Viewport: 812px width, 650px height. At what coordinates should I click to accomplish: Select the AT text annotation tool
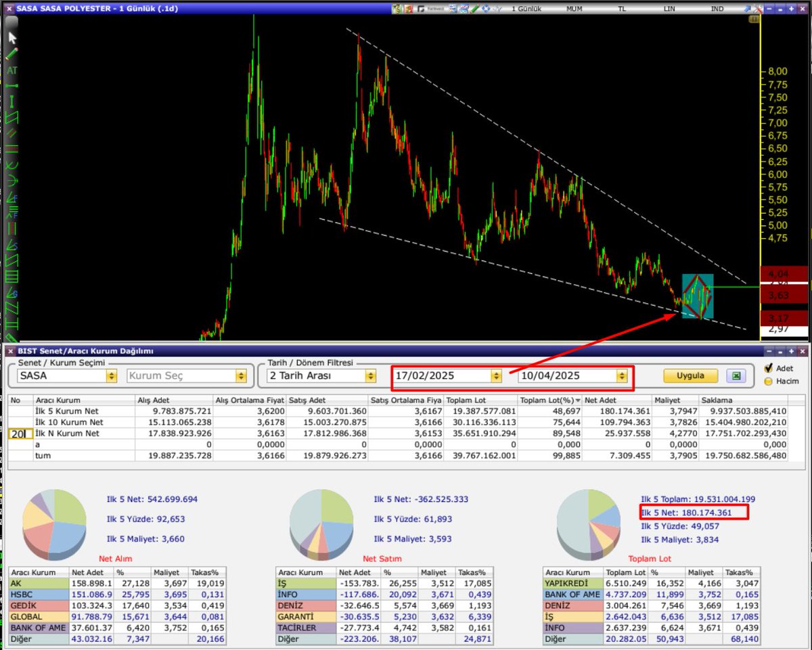coord(12,70)
